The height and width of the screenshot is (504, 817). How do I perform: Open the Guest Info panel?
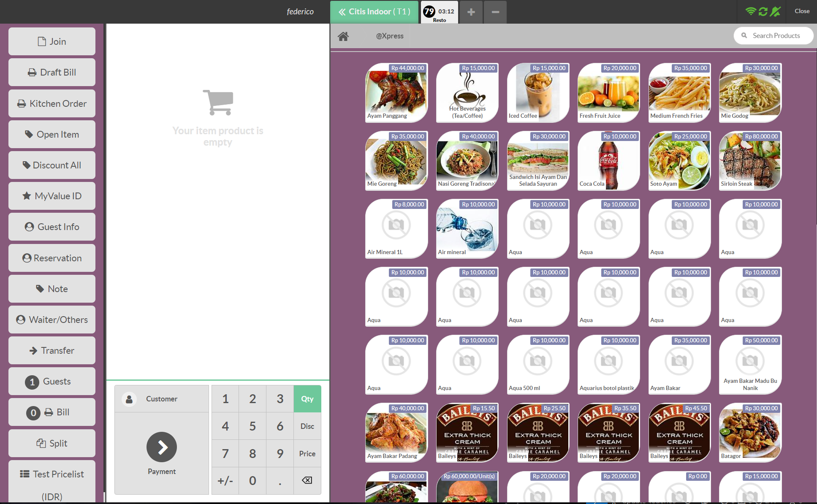(52, 227)
